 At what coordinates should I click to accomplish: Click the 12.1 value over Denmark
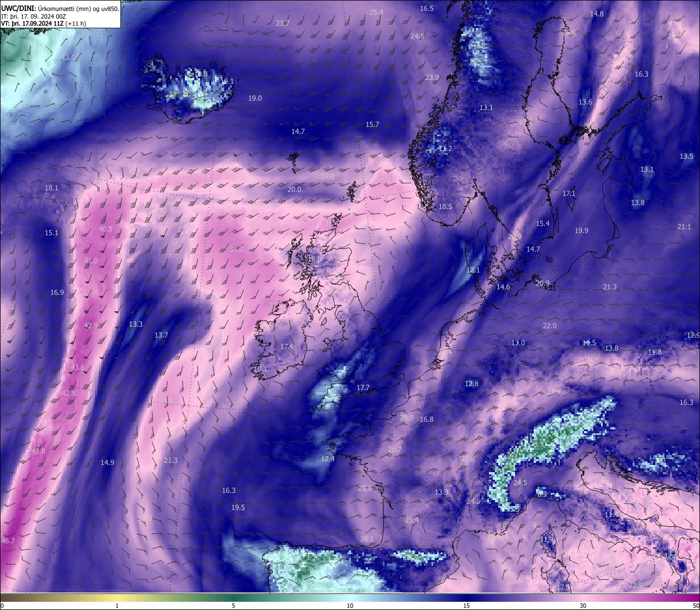pos(473,270)
